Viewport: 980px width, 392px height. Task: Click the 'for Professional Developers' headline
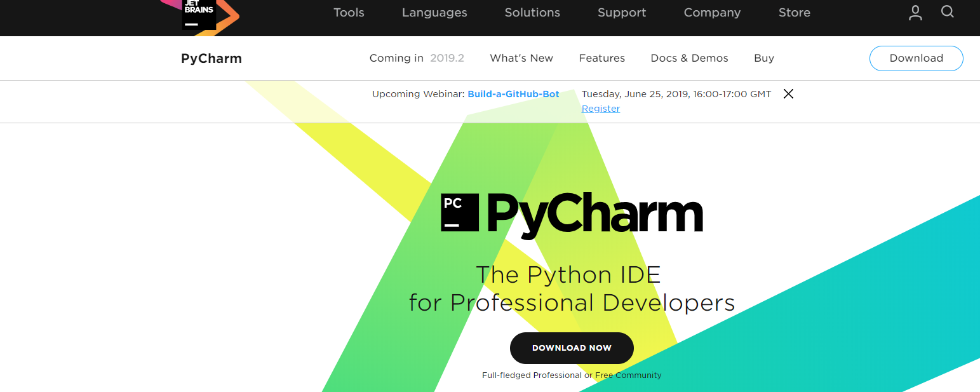point(572,302)
